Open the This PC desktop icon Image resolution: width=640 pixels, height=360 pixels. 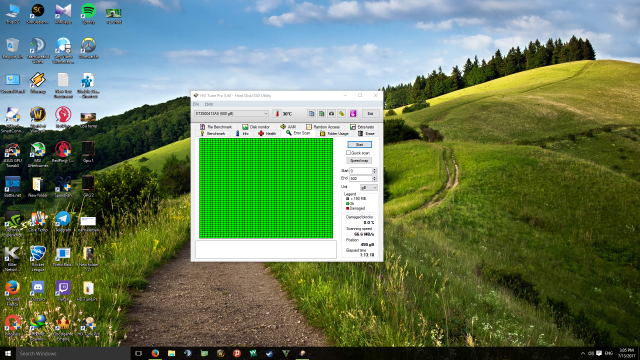[x=13, y=13]
